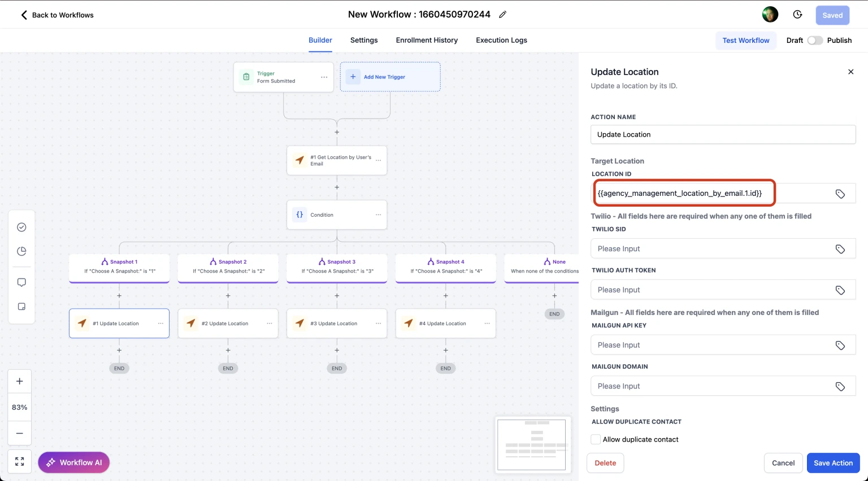
Task: Zoom out the canvas with minus button
Action: pyautogui.click(x=20, y=433)
